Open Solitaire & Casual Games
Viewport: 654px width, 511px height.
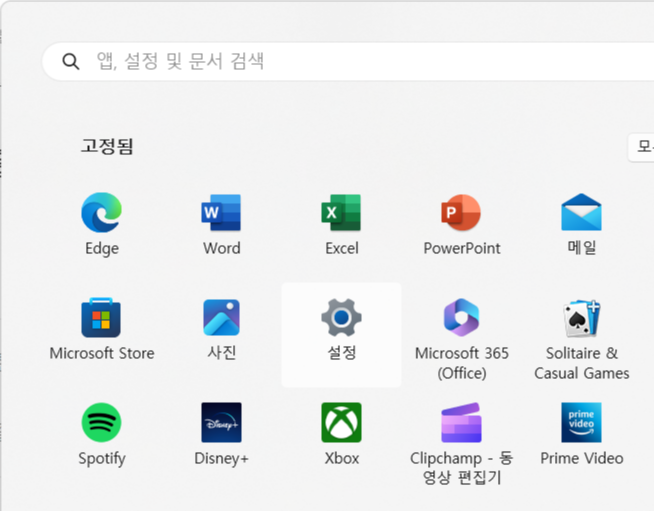pos(581,317)
